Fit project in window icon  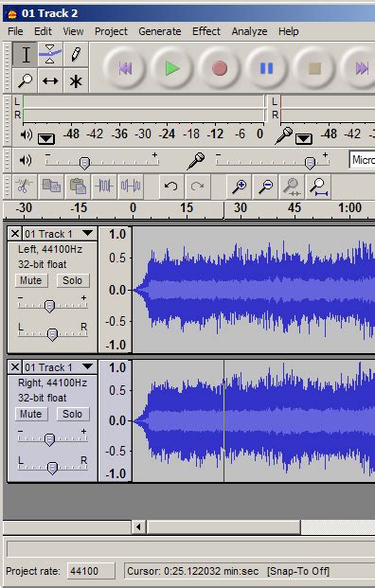318,187
